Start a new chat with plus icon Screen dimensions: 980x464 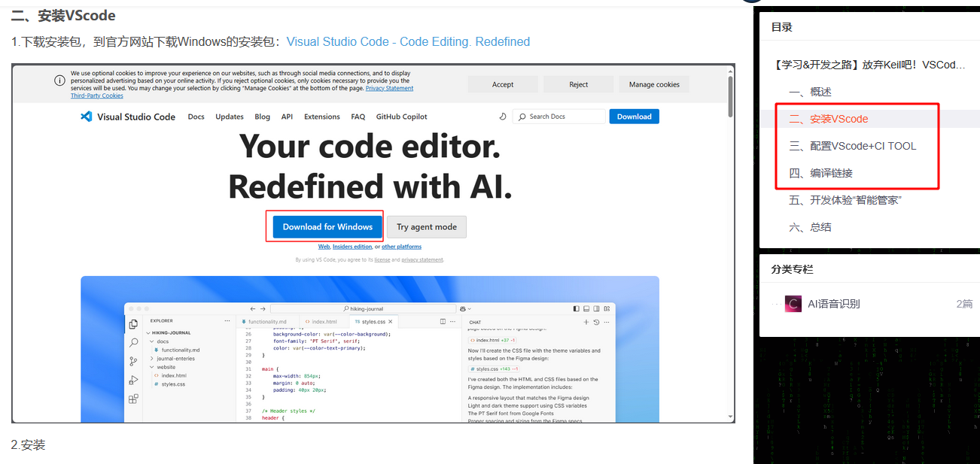[586, 322]
